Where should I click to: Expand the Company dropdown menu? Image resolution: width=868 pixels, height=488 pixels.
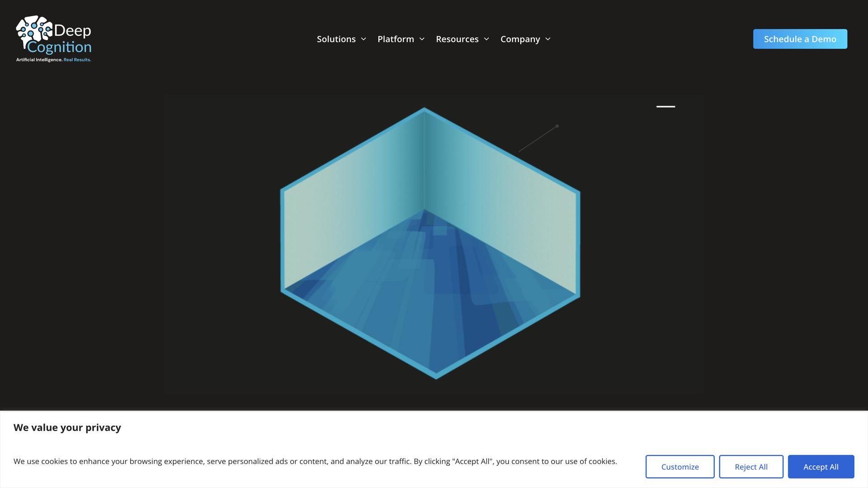click(520, 39)
